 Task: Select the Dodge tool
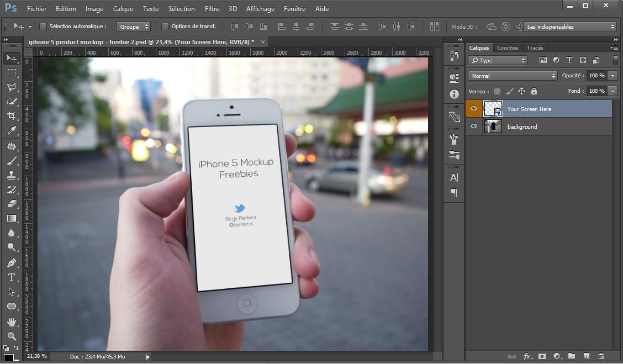12,247
